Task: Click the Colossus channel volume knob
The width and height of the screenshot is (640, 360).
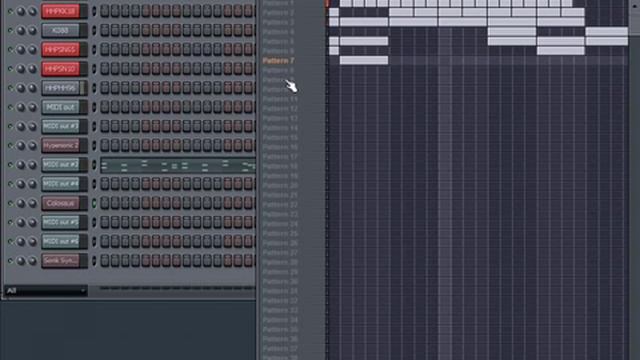Action: 32,203
